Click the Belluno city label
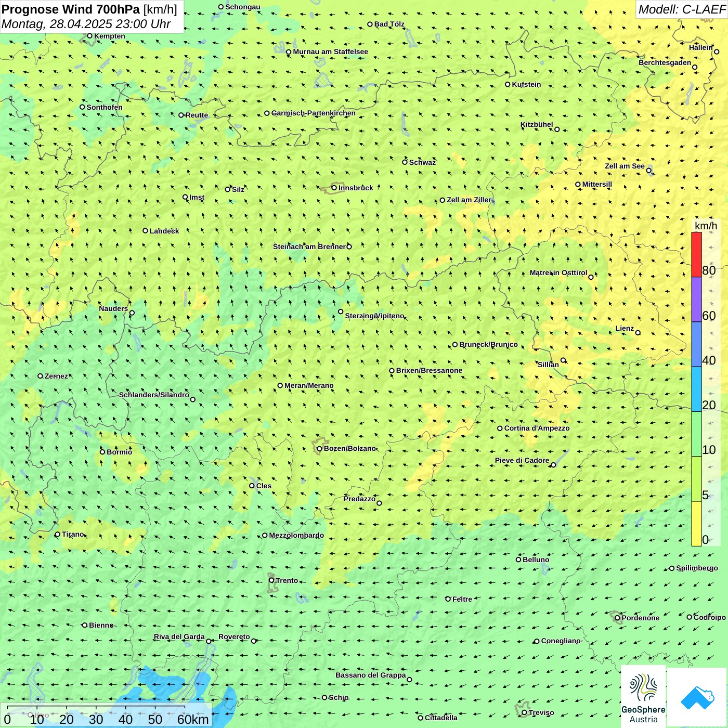The width and height of the screenshot is (728, 728). pos(536,560)
